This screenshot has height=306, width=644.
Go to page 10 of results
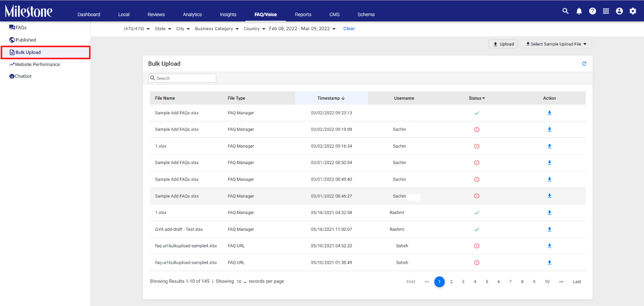click(x=547, y=282)
